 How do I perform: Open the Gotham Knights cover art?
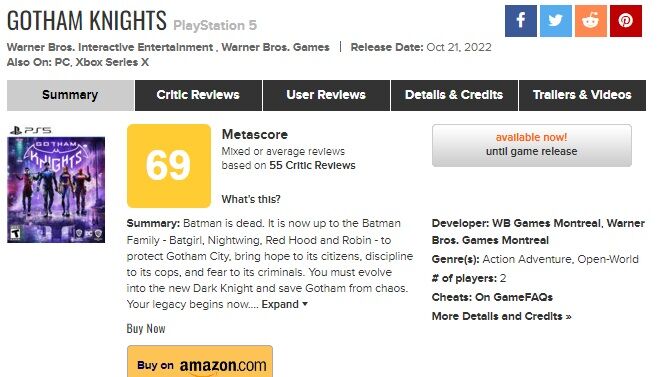(x=56, y=190)
